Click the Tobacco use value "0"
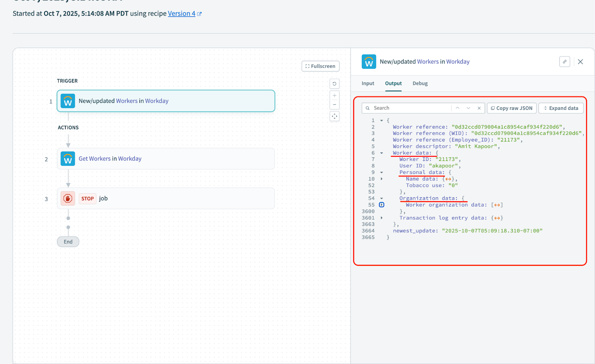Screen dimensions: 595x364 click(453, 185)
